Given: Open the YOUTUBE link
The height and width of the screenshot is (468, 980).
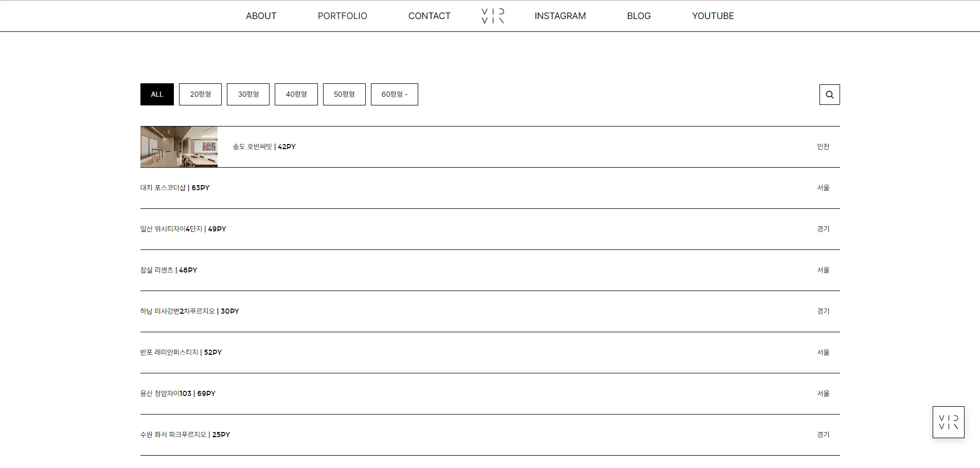Looking at the screenshot, I should coord(712,16).
